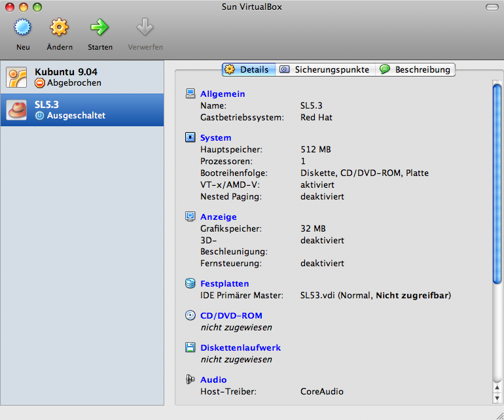Screen dimensions: 504x420
Task: Switch to the Details tab
Action: point(249,69)
